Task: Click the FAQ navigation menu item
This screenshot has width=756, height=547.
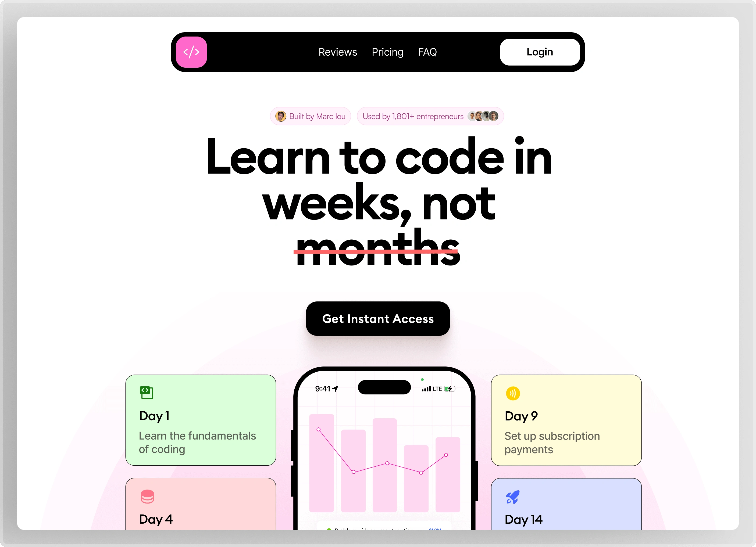Action: (x=427, y=52)
